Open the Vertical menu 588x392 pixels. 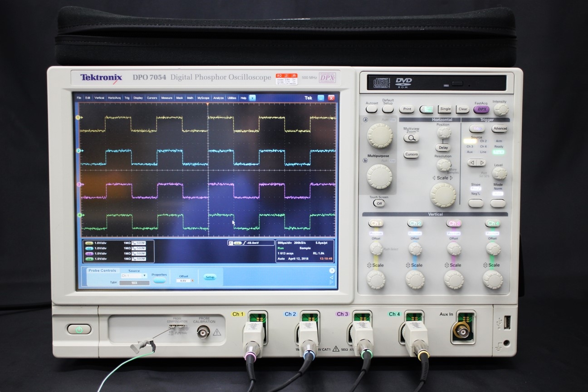point(99,98)
